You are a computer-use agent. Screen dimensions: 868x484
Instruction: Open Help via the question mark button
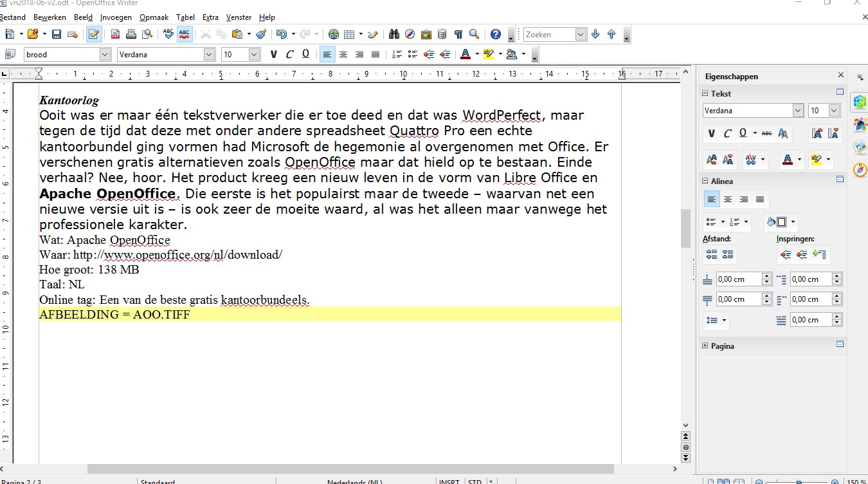(x=496, y=33)
